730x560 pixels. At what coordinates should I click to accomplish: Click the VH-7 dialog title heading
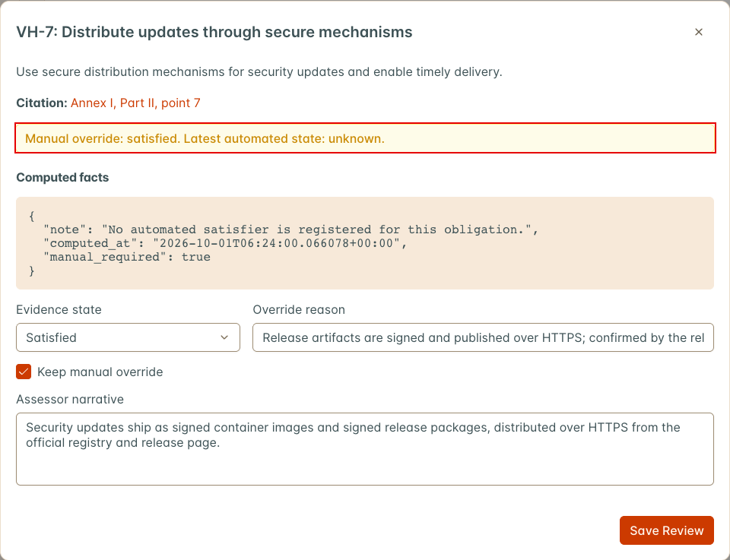(214, 32)
